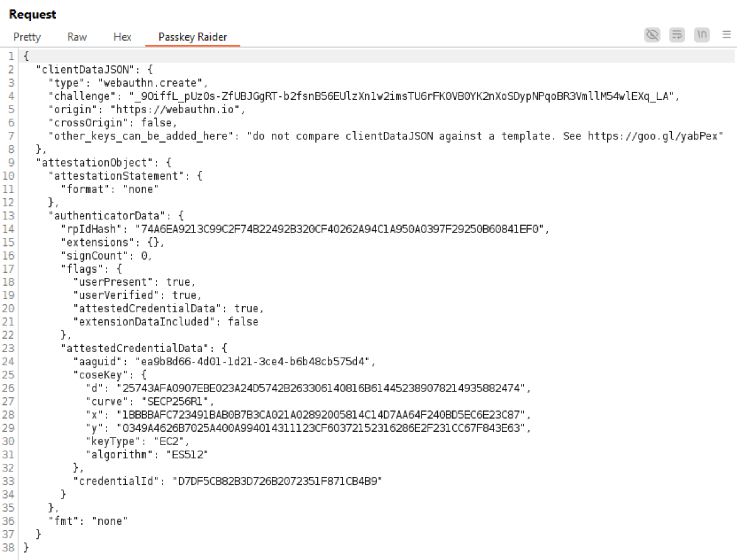Click the "other_keys_can_be_added_here" key

(141, 136)
